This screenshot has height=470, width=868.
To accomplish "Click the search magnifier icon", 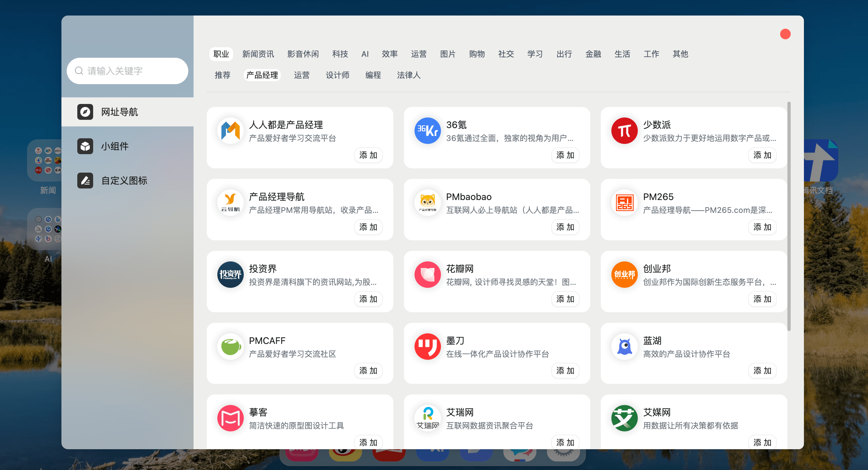I will click(x=79, y=71).
